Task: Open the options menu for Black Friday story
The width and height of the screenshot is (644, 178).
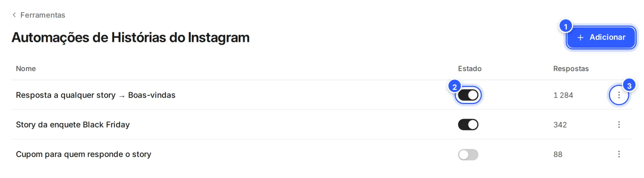Action: pyautogui.click(x=619, y=125)
